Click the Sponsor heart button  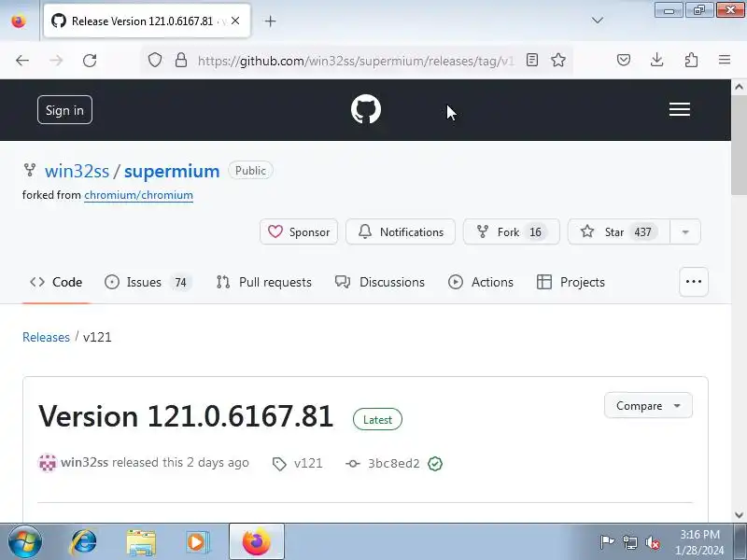tap(299, 231)
